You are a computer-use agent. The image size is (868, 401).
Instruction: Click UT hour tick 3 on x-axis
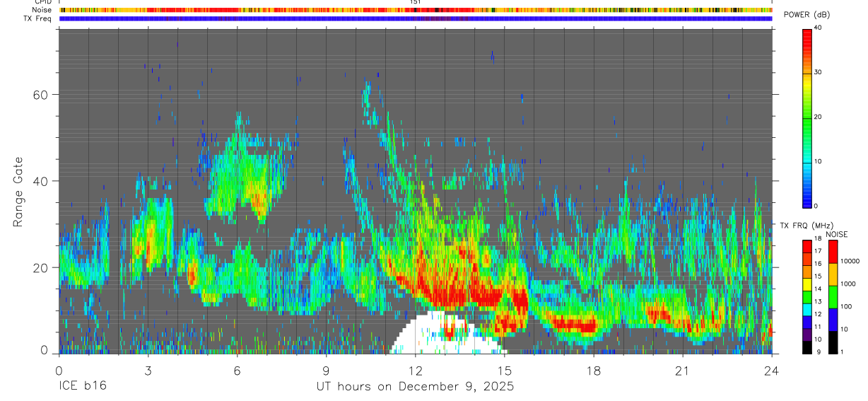(148, 371)
